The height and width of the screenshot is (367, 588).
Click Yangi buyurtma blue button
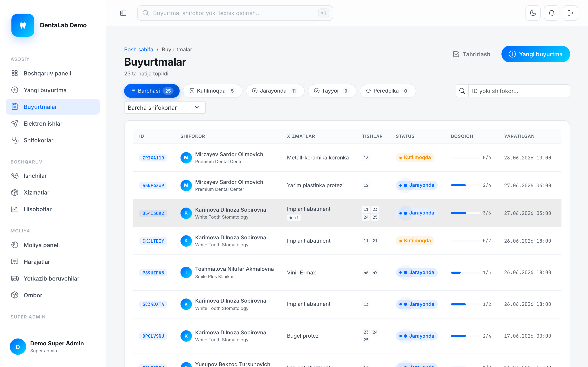click(x=536, y=54)
